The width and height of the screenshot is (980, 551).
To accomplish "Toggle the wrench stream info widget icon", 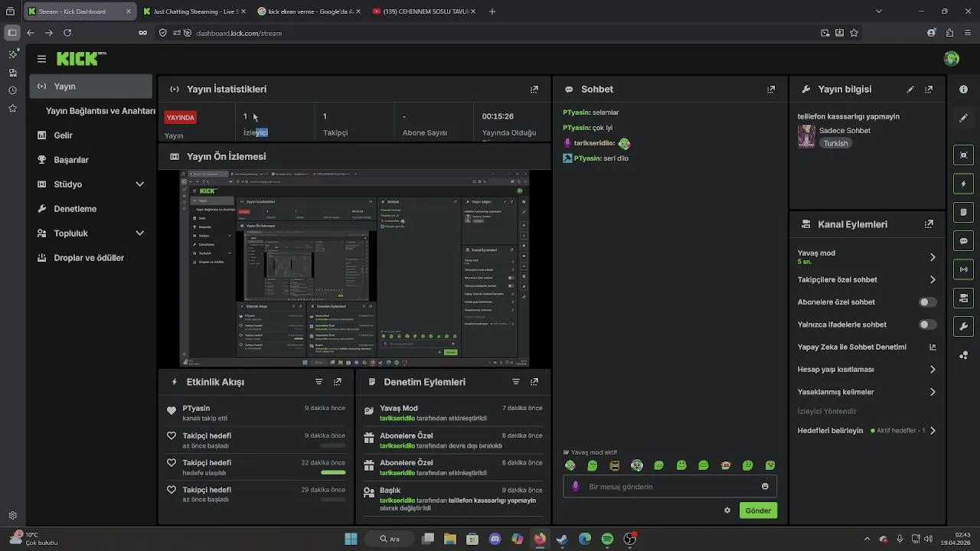I will (963, 327).
